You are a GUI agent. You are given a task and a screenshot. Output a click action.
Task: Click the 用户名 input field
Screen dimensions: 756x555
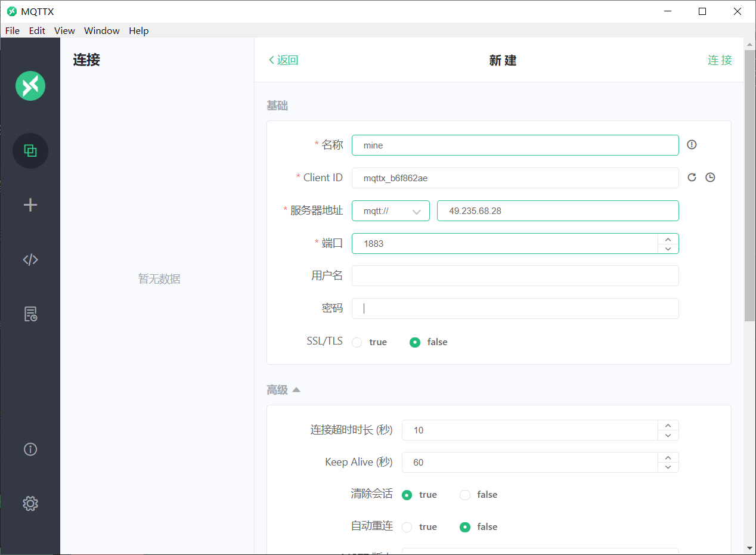pos(515,275)
